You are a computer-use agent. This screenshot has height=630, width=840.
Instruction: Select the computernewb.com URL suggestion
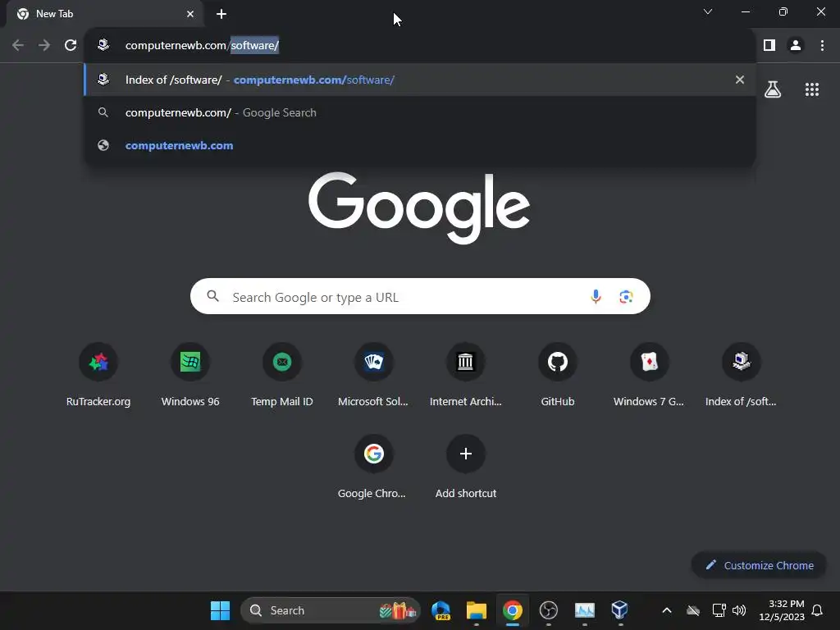(x=420, y=145)
